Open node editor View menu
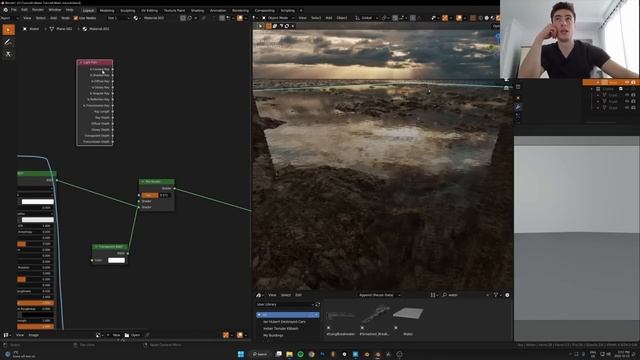The image size is (640, 360). point(27,18)
